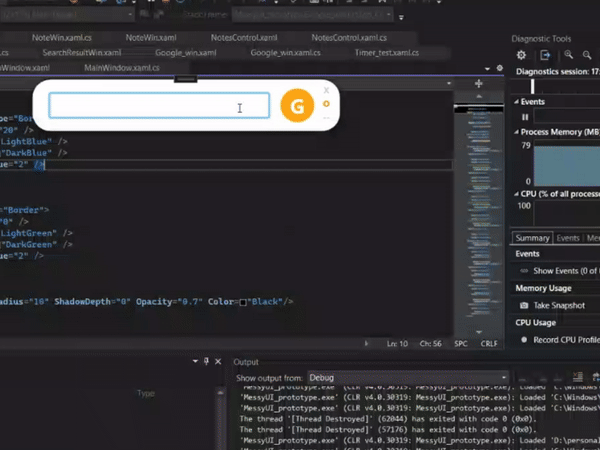This screenshot has height=450, width=600.
Task: Click the CRLF line ending indicator
Action: click(489, 344)
